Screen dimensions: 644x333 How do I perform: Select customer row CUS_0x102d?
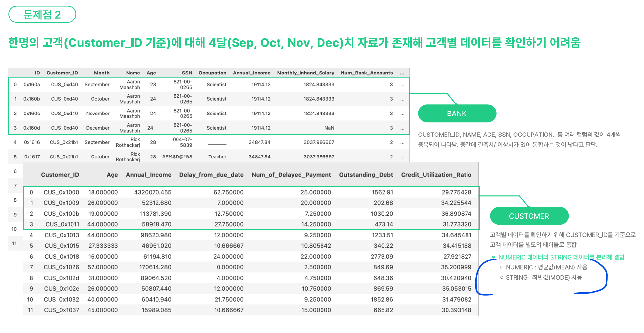click(x=251, y=278)
